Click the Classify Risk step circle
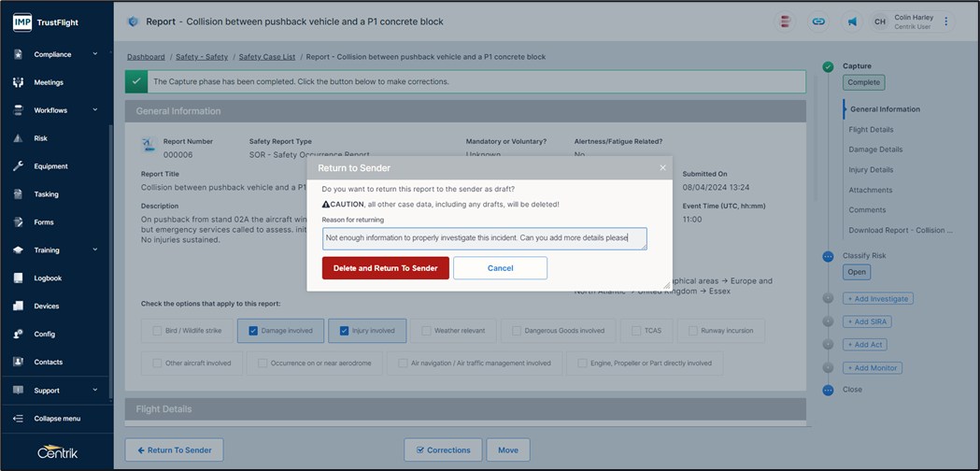The width and height of the screenshot is (980, 471). click(x=828, y=256)
